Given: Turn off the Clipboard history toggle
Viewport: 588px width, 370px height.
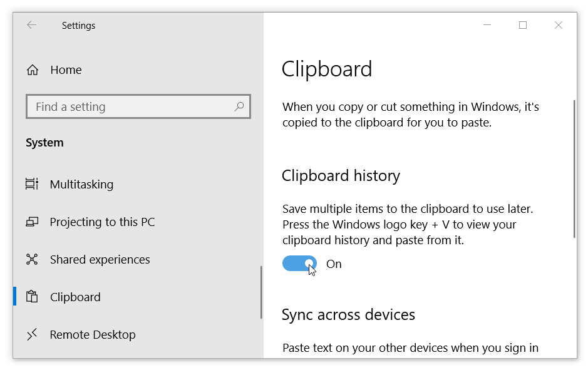Looking at the screenshot, I should [299, 264].
